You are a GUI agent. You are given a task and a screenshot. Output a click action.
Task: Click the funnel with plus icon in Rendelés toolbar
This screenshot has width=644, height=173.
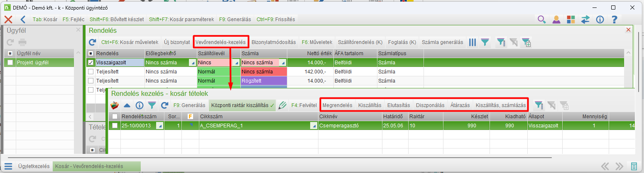526,42
